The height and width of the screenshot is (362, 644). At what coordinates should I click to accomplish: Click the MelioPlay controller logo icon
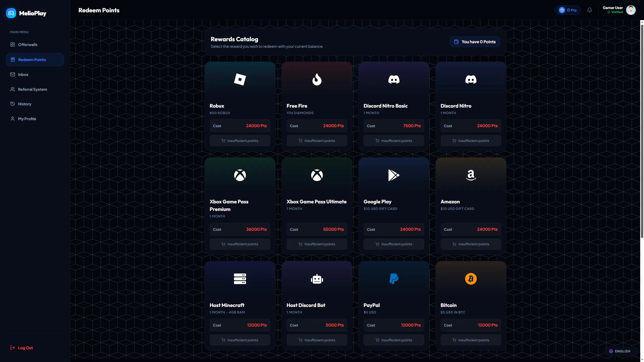pos(11,13)
